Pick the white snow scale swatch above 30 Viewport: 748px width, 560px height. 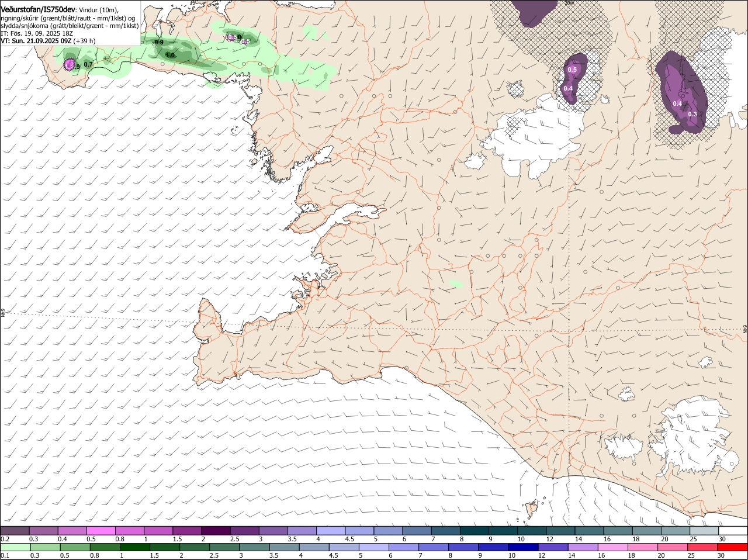733,531
